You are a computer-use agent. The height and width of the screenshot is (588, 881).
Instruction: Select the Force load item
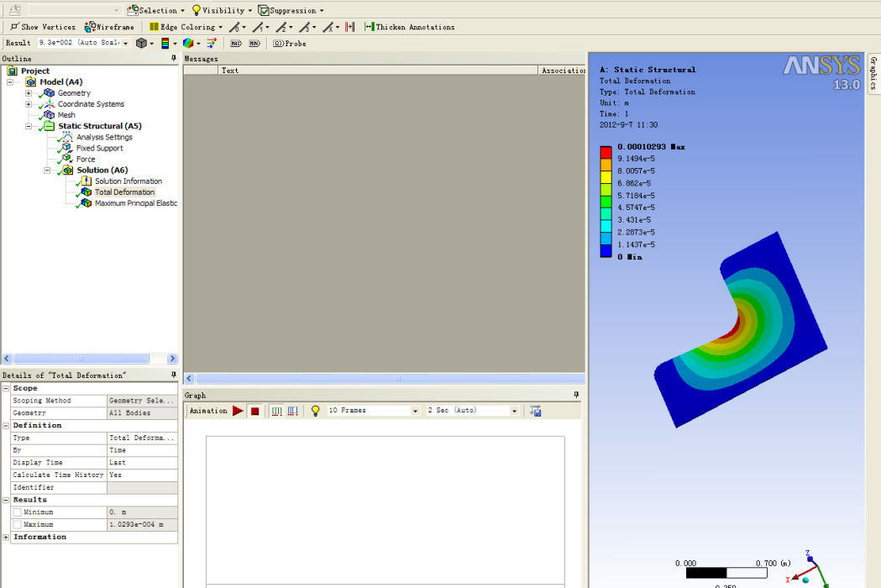coord(86,159)
